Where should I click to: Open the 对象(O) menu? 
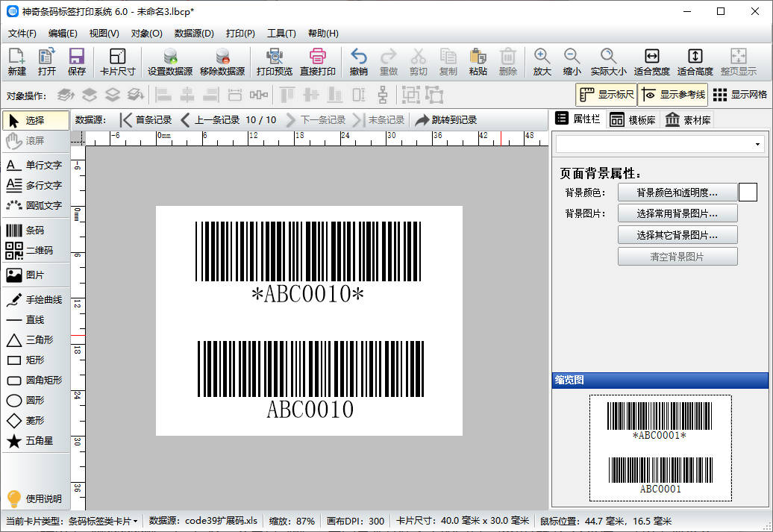coord(146,34)
